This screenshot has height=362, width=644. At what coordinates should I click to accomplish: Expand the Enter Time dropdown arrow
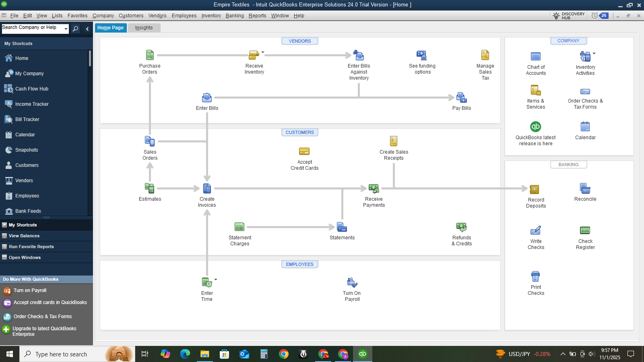point(216,279)
